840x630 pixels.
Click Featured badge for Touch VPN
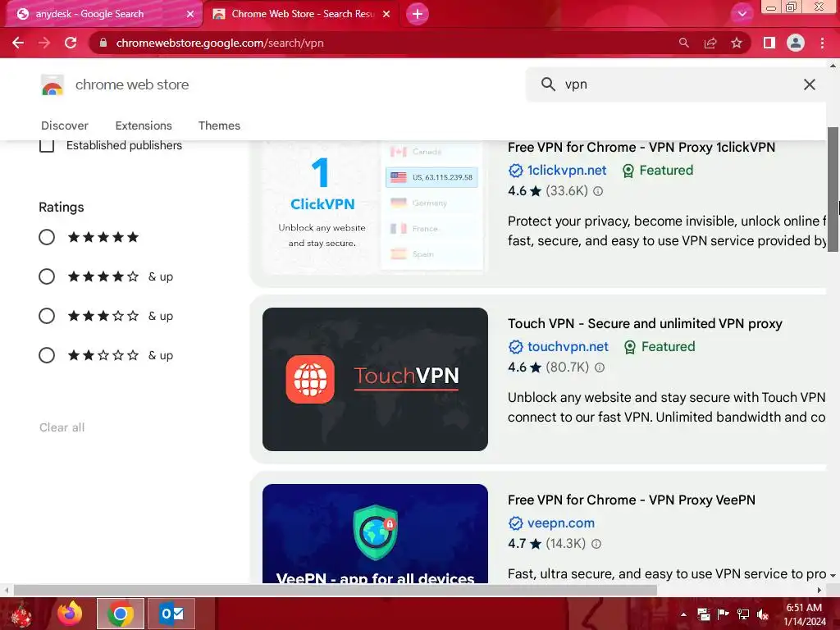[x=660, y=347]
